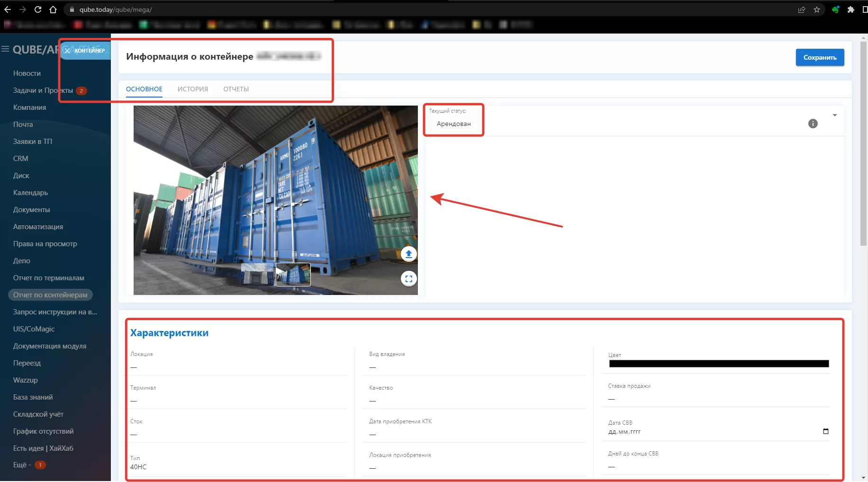Switch to ОТЧЕТЫ tab
The height and width of the screenshot is (482, 868).
[236, 89]
